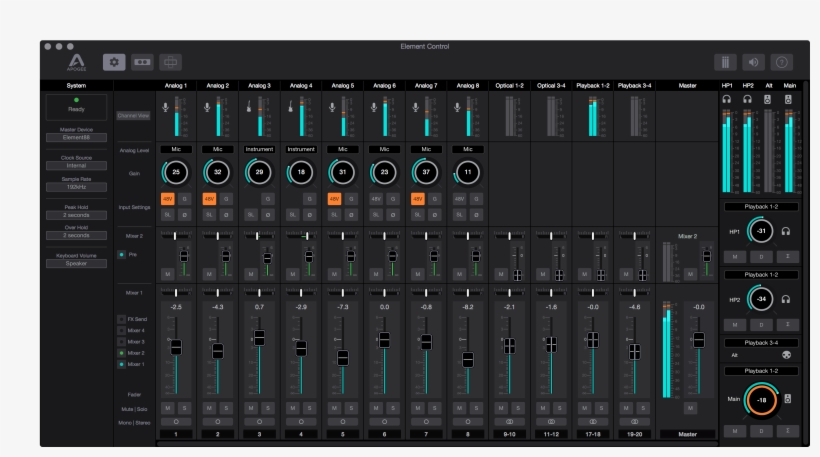
Task: Open help with the question mark icon
Action: (x=782, y=62)
